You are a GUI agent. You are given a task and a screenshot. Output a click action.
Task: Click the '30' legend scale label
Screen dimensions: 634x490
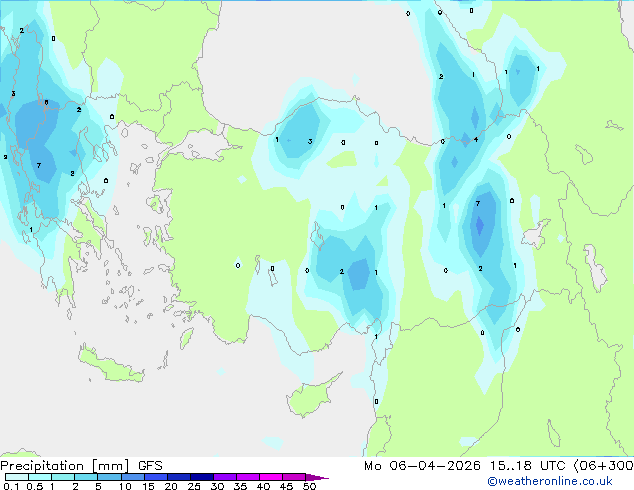[217, 486]
